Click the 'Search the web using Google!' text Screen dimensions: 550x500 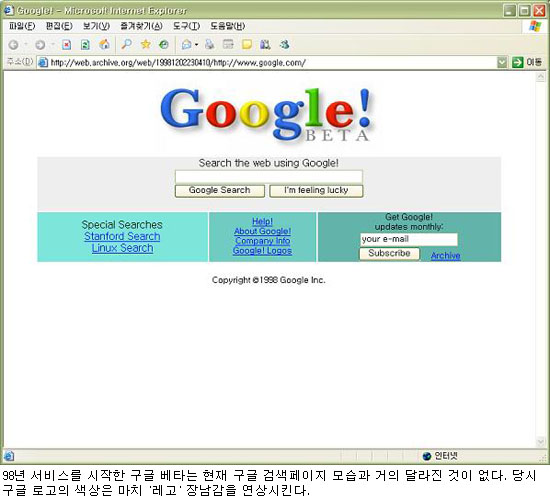coord(269,163)
